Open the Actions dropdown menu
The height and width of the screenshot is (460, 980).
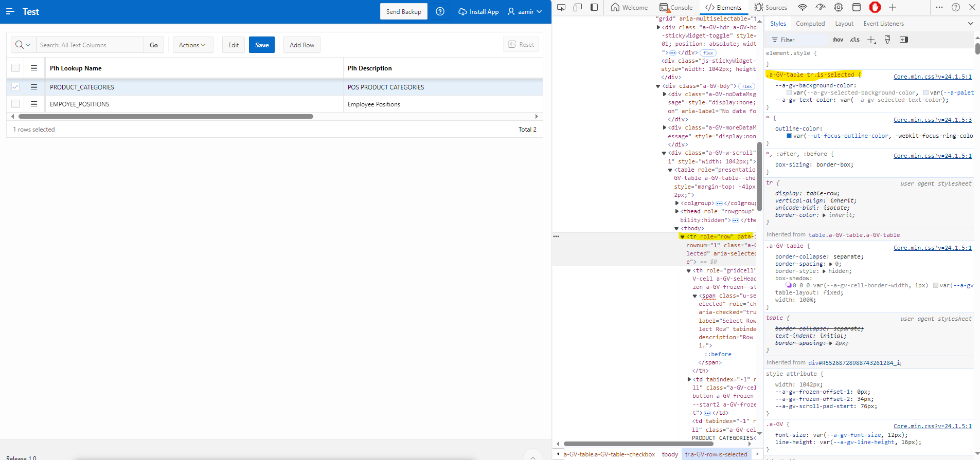point(192,45)
